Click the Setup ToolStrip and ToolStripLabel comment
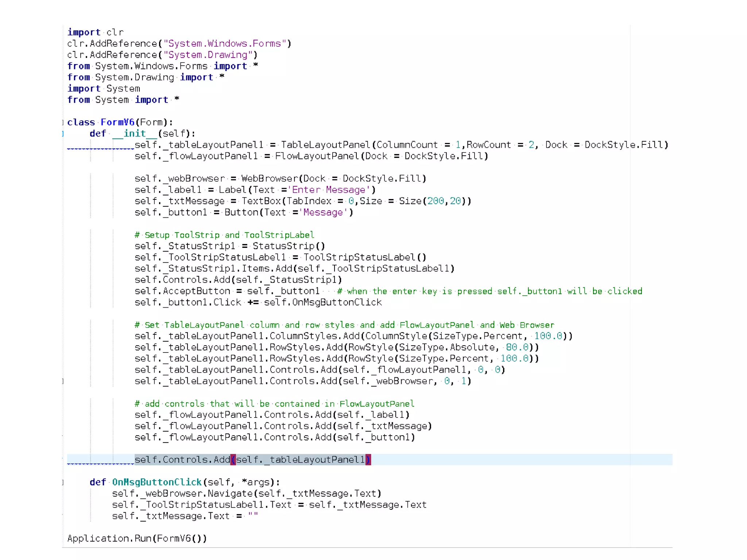Screen dimensions: 747x560 tap(224, 235)
